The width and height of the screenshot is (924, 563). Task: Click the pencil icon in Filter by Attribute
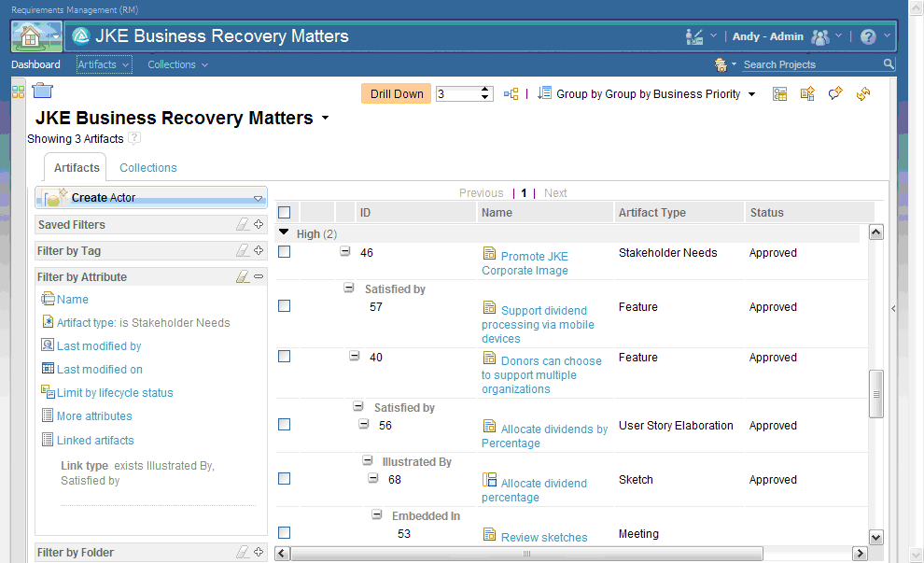(243, 276)
